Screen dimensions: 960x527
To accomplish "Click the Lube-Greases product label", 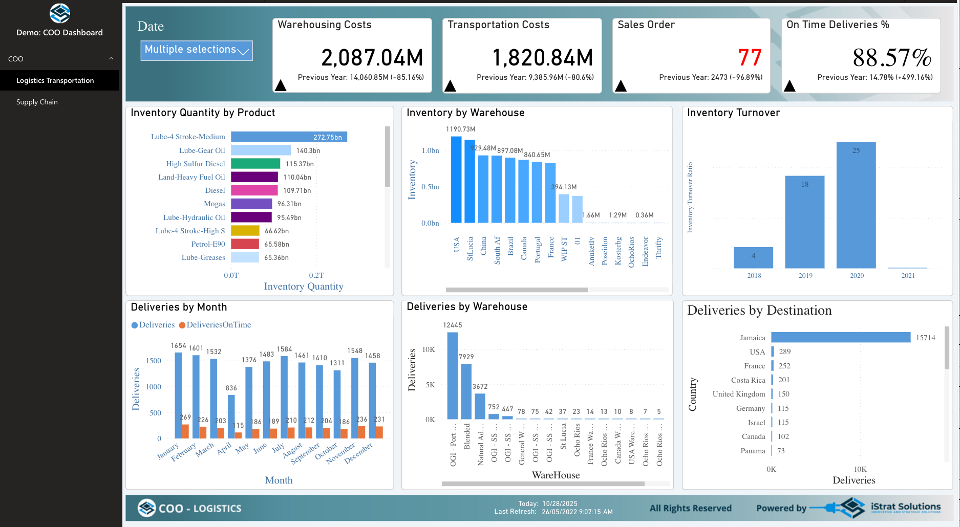I will point(203,258).
